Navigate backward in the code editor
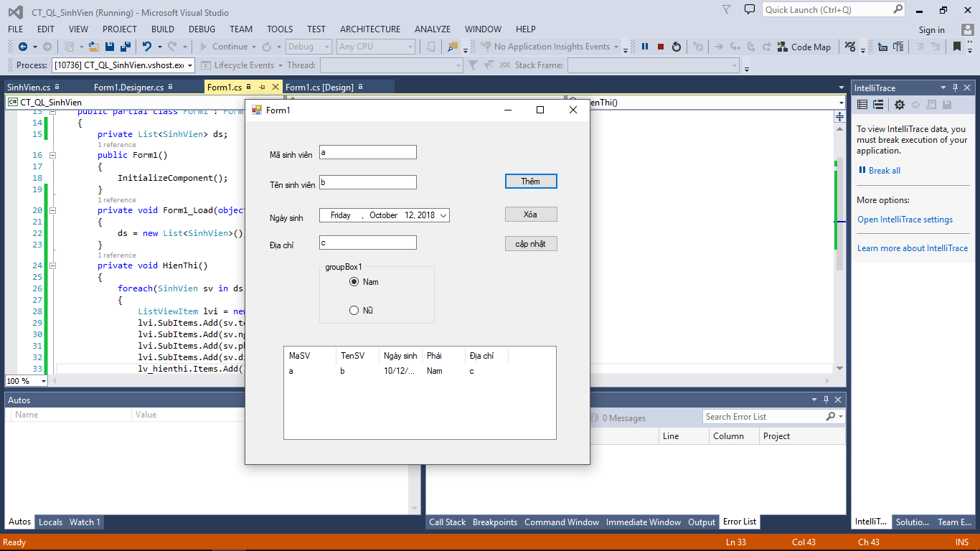This screenshot has width=980, height=551. click(x=23, y=46)
